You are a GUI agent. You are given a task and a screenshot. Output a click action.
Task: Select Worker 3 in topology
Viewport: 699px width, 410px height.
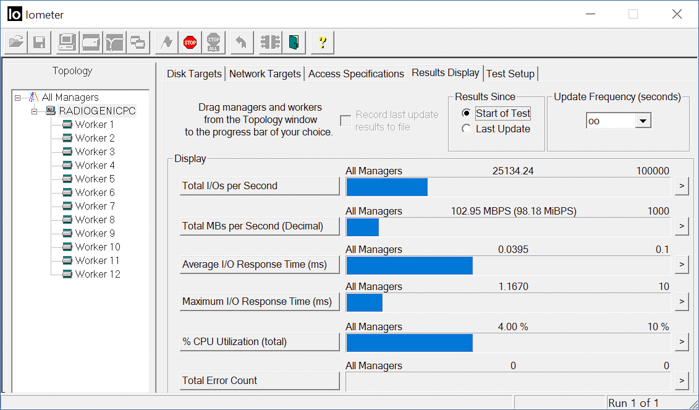[x=94, y=152]
